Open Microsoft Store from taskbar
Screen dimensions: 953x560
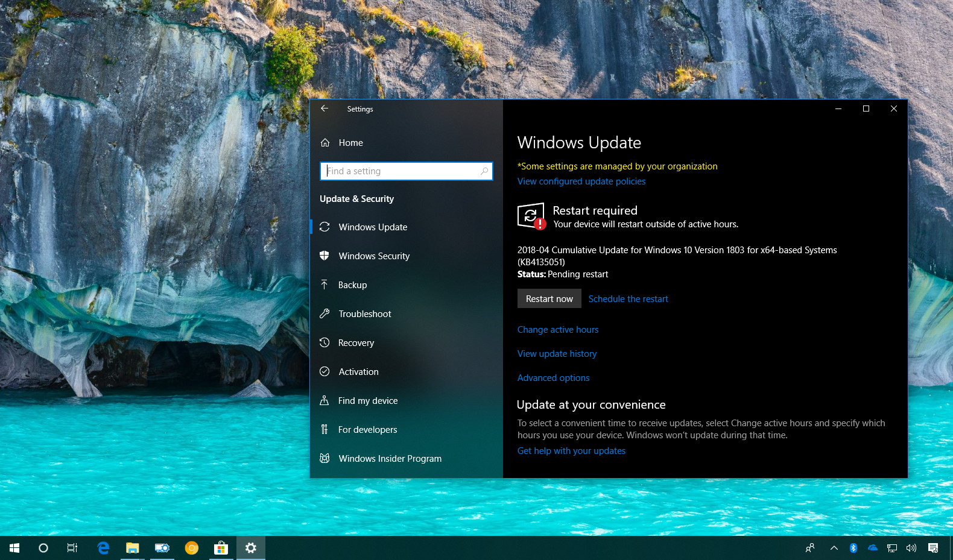pyautogui.click(x=221, y=548)
